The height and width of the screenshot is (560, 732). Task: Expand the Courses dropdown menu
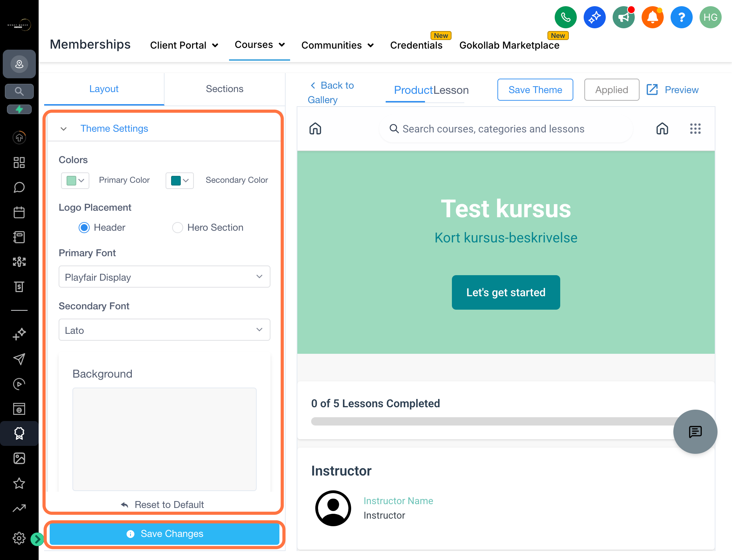point(260,45)
